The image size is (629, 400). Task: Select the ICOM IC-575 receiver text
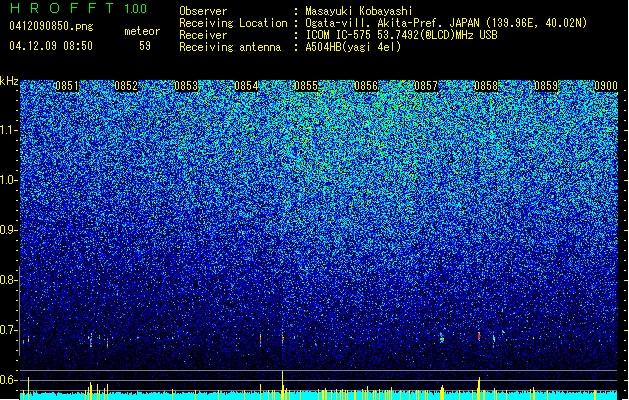tap(401, 35)
